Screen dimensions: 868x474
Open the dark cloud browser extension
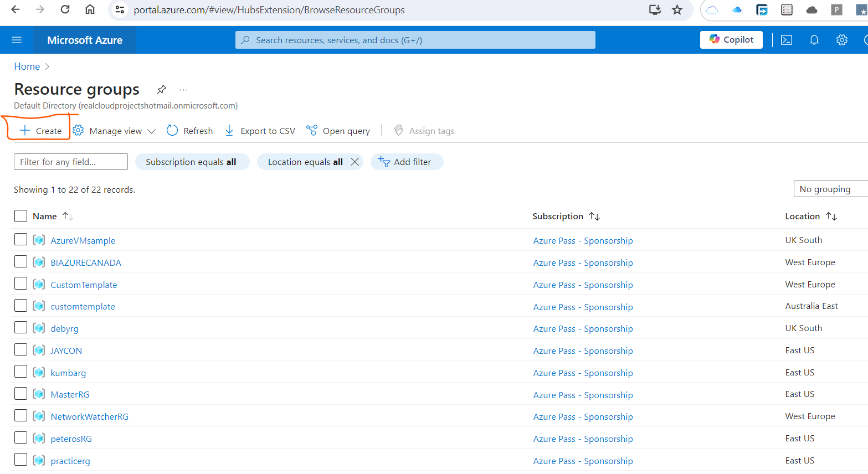811,9
